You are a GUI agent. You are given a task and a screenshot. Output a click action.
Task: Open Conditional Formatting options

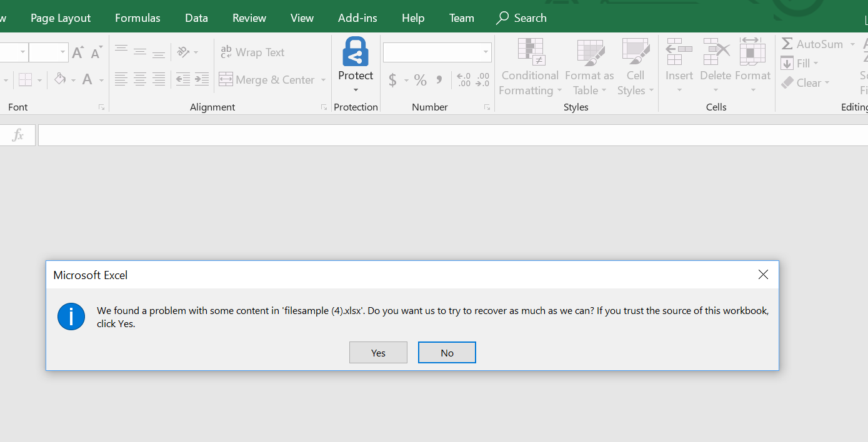(529, 67)
